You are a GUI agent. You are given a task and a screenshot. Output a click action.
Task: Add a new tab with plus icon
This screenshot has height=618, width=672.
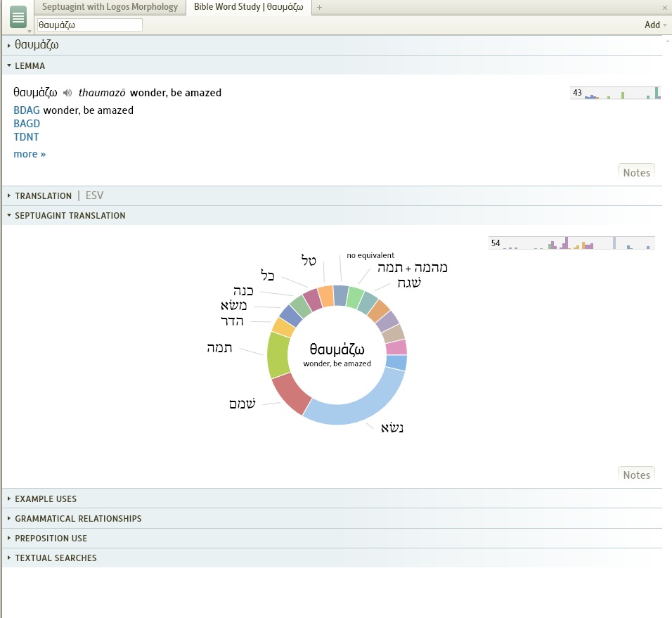319,7
